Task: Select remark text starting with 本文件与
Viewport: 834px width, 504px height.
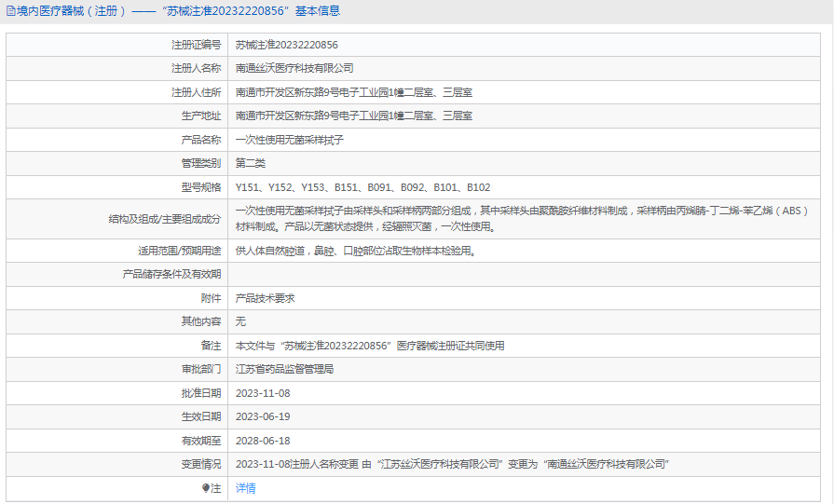Action: (x=370, y=346)
